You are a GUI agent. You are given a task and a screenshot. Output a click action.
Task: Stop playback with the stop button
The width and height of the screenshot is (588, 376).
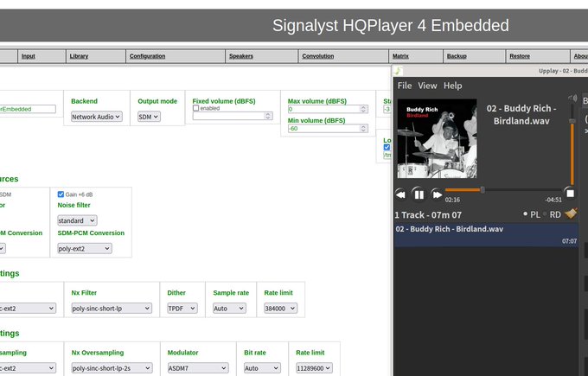pos(569,194)
